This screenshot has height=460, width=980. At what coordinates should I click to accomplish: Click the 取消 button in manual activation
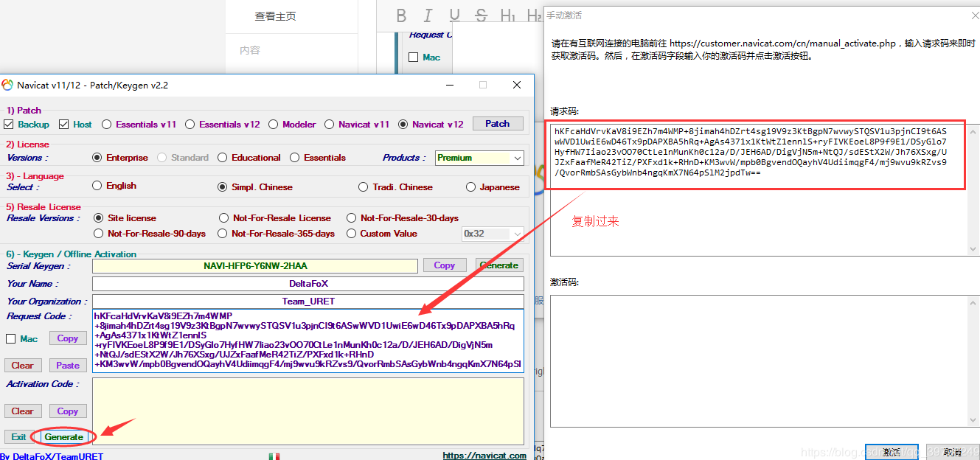[x=952, y=451]
